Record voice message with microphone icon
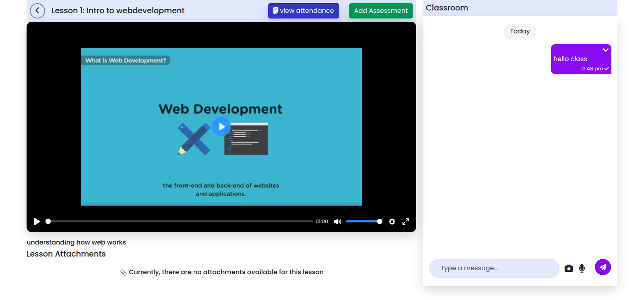This screenshot has height=300, width=644. point(582,268)
